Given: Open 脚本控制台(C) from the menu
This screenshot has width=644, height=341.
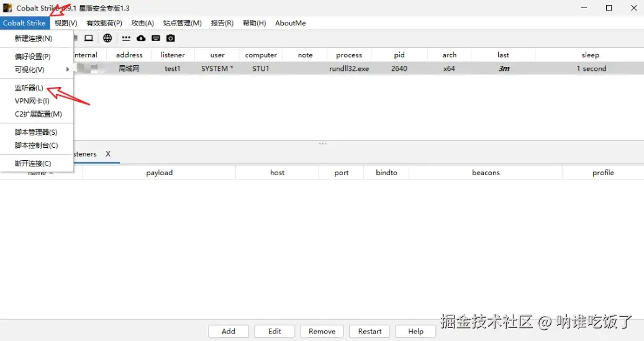Looking at the screenshot, I should point(37,145).
